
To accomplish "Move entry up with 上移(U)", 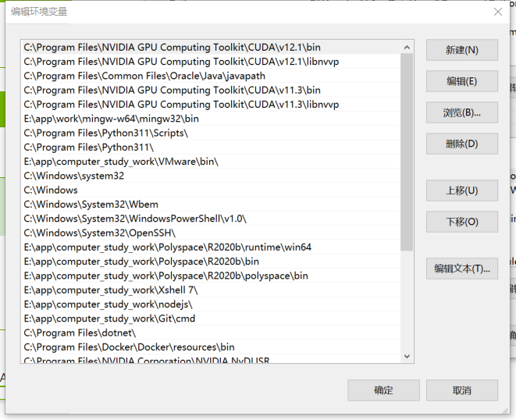I will pyautogui.click(x=461, y=190).
